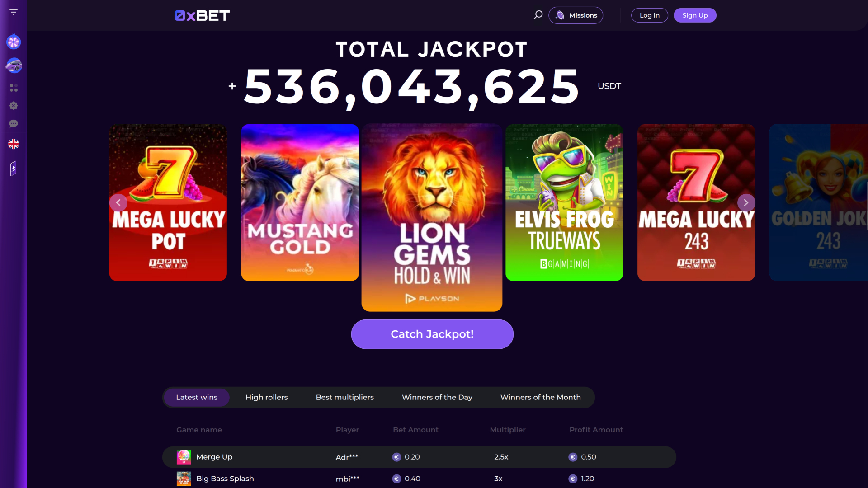The image size is (868, 488).
Task: View promotions via the percent badge icon
Action: click(14, 106)
